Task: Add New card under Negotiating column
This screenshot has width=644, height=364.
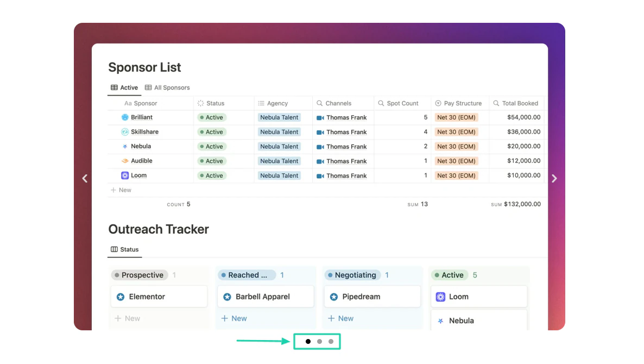Action: tap(340, 318)
